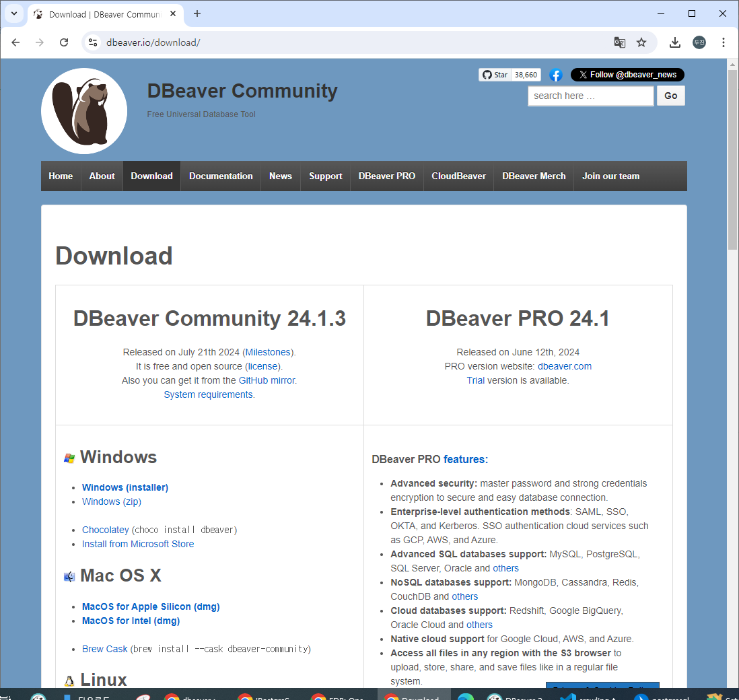The height and width of the screenshot is (700, 739).
Task: Open the license link
Action: pos(263,366)
